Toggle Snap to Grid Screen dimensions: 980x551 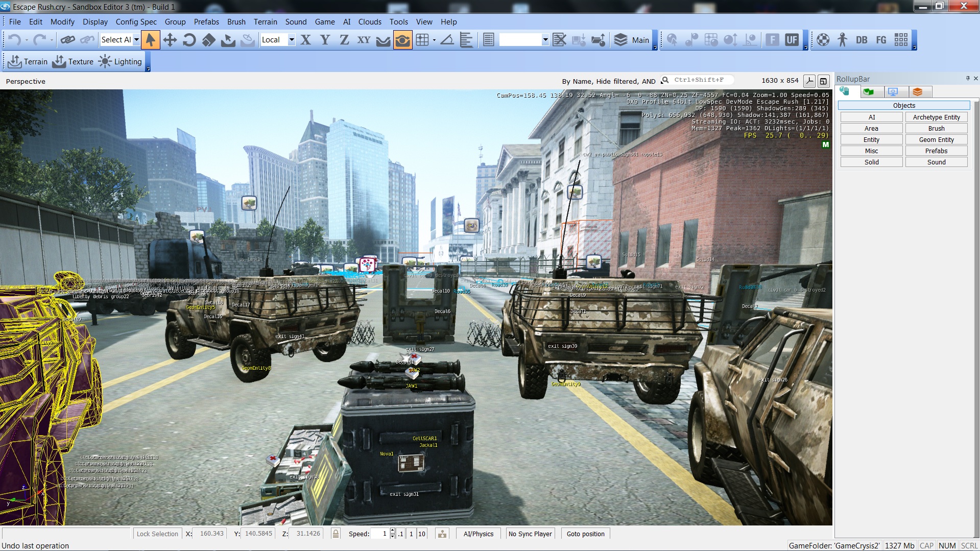422,40
